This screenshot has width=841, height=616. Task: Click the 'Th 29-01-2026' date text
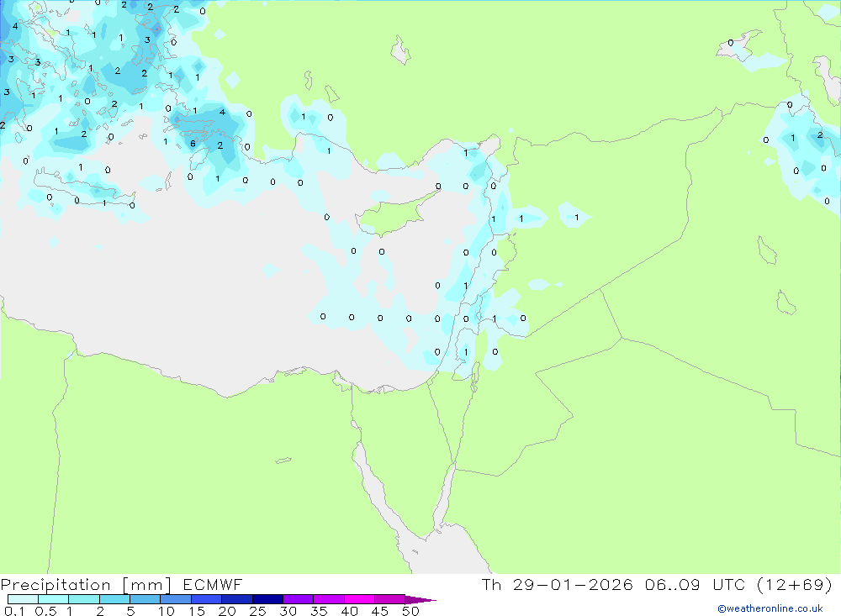tap(557, 584)
